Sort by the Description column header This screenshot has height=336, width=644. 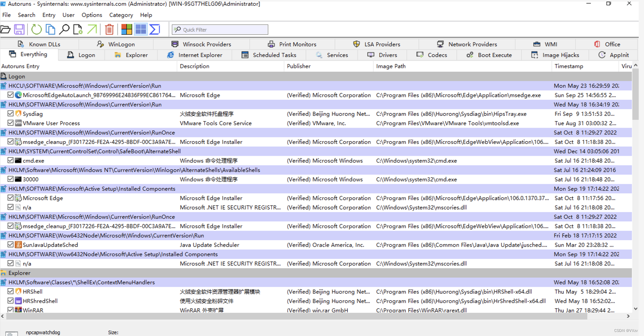[231, 66]
